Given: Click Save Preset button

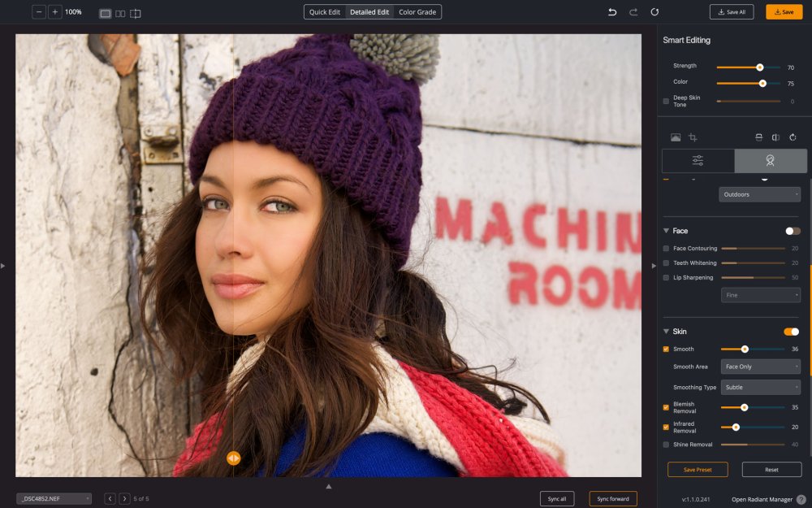Looking at the screenshot, I should click(698, 470).
